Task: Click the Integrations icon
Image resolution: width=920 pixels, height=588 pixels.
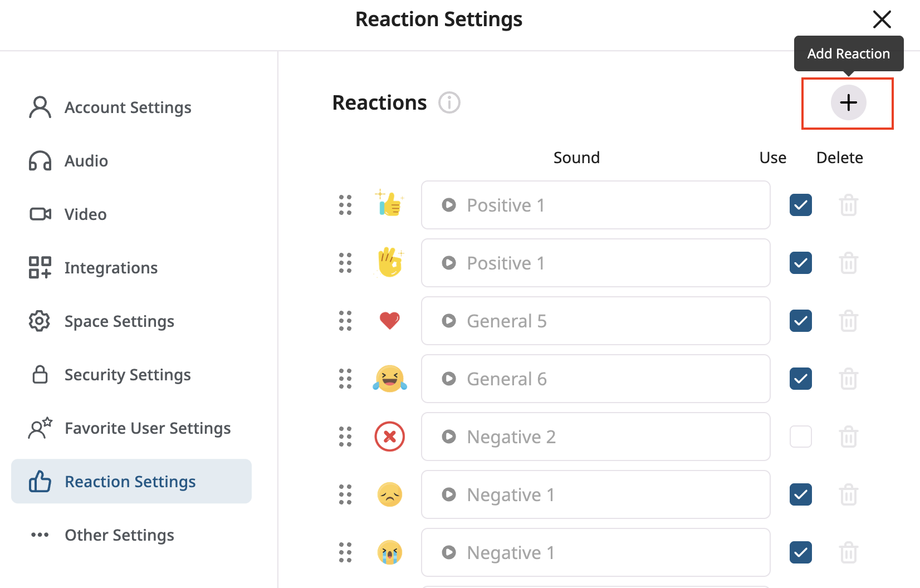Action: pyautogui.click(x=39, y=267)
